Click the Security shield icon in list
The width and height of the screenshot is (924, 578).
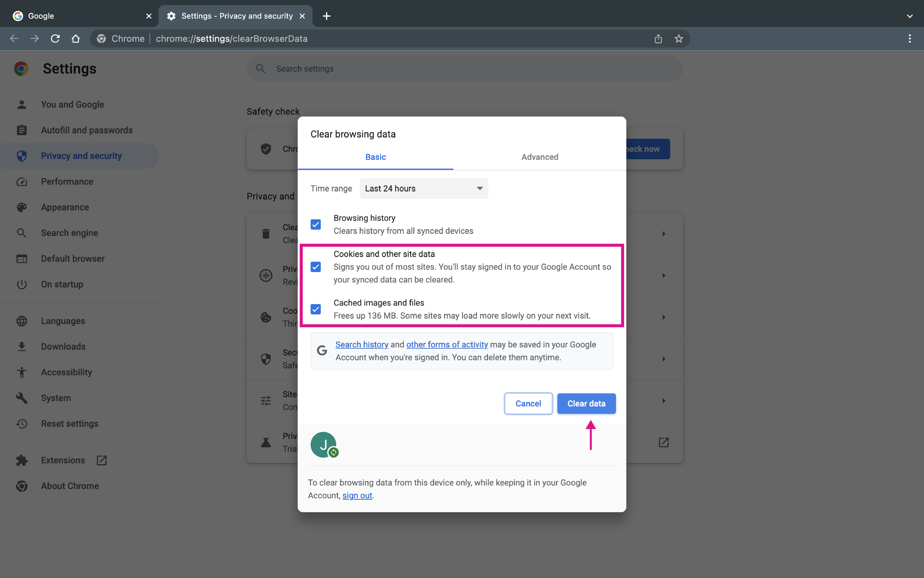pyautogui.click(x=266, y=359)
